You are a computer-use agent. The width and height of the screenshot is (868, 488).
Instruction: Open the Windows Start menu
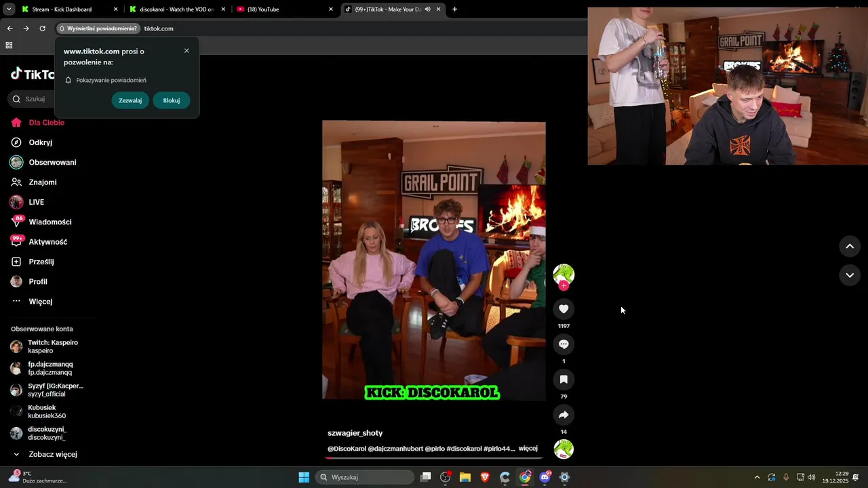tap(304, 477)
